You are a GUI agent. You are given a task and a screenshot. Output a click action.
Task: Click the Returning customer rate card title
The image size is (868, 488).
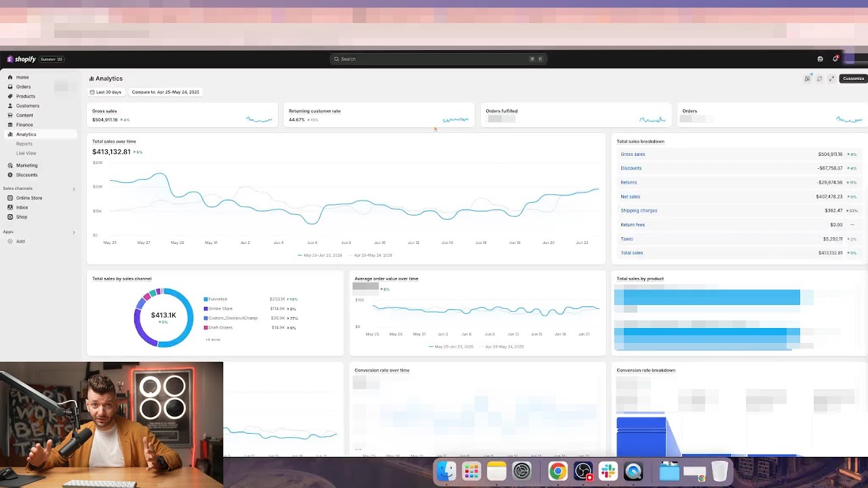315,111
